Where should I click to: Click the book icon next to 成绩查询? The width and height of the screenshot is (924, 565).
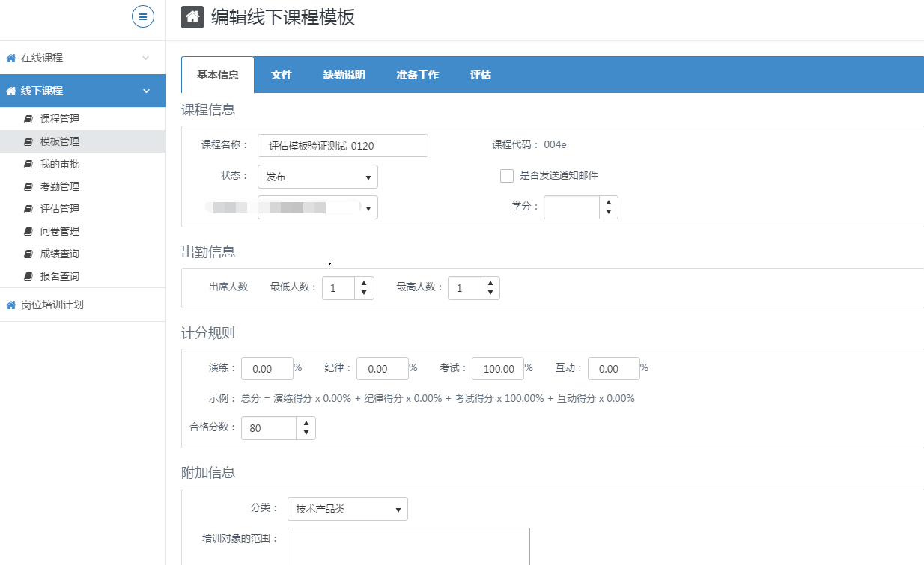pyautogui.click(x=28, y=254)
